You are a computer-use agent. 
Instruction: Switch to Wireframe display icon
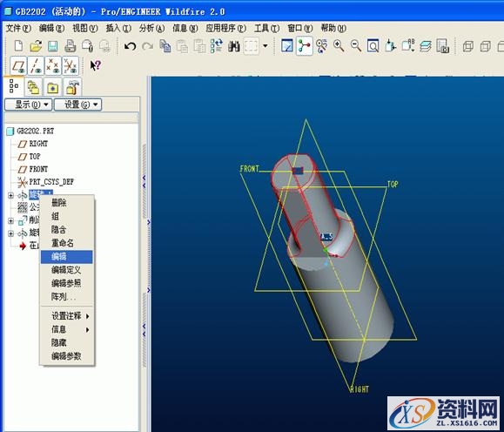468,47
